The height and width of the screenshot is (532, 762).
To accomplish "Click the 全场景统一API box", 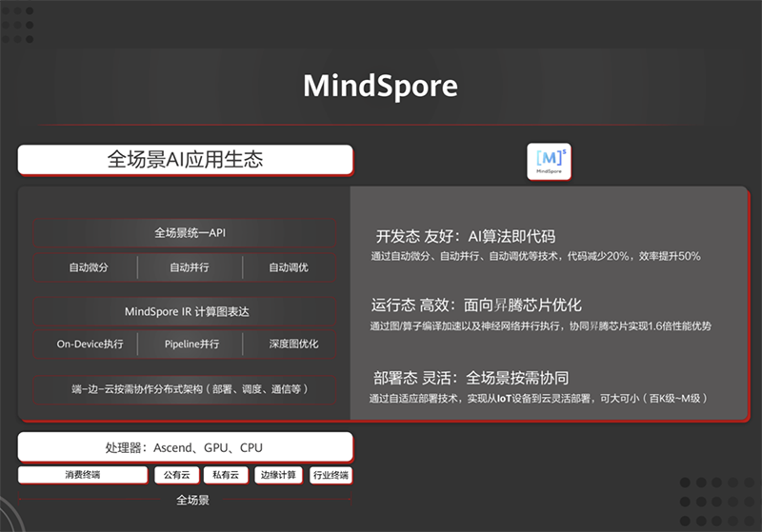I will [x=185, y=233].
